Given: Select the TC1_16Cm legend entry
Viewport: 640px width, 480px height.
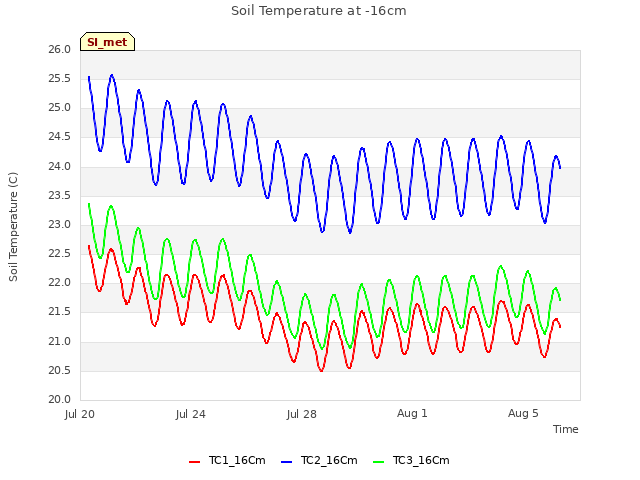Looking at the screenshot, I should 227,460.
